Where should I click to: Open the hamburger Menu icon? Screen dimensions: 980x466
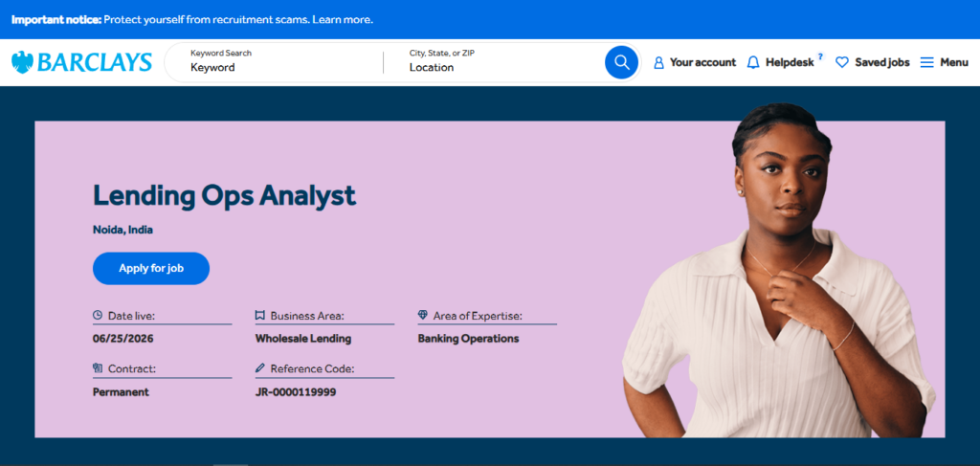[x=926, y=62]
